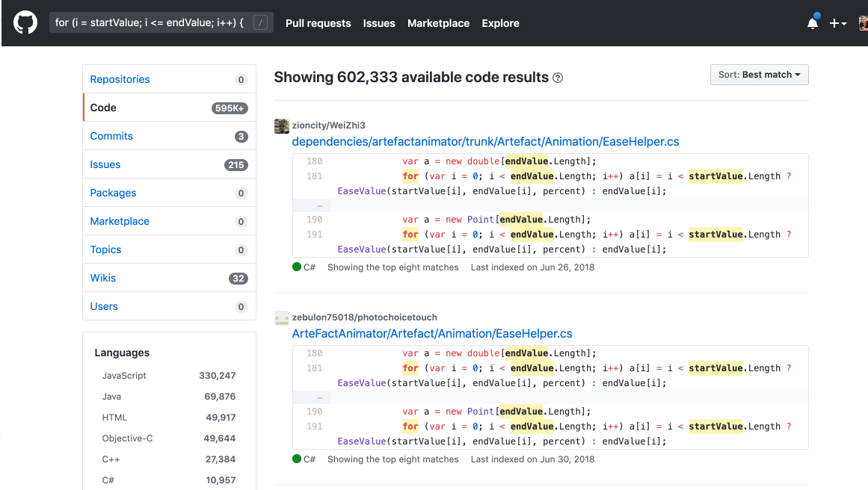Go to Pull requests in navigation
868x490 pixels.
click(x=318, y=23)
